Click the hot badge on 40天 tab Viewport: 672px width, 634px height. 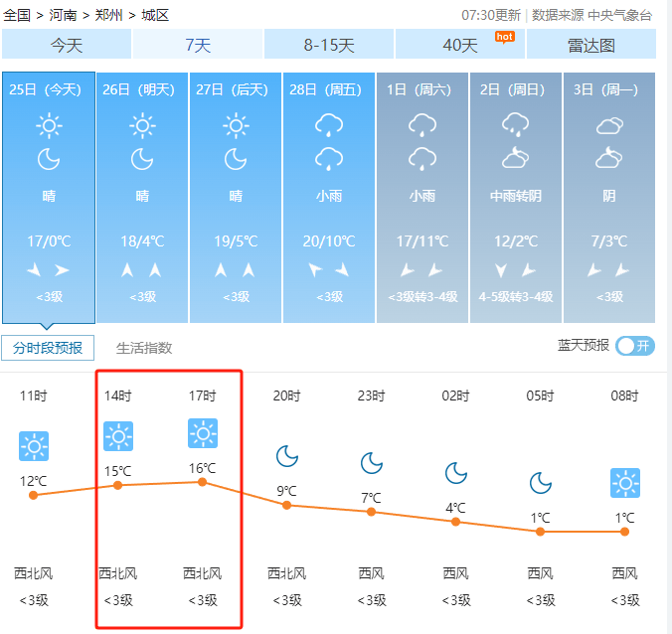[x=504, y=37]
